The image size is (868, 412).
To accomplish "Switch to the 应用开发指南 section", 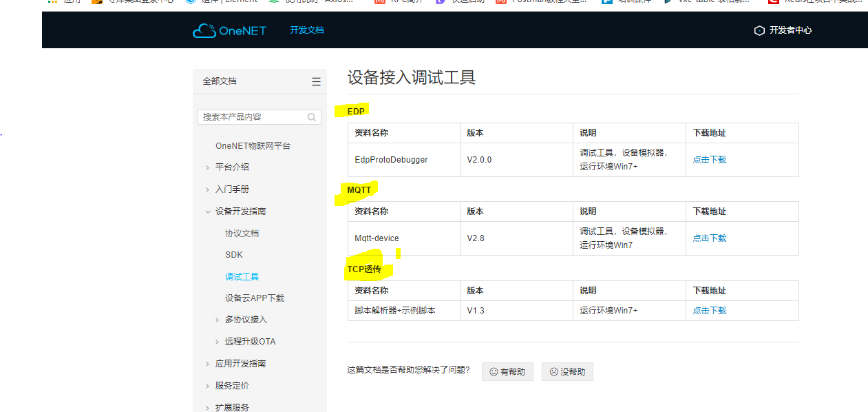I will pos(242,363).
